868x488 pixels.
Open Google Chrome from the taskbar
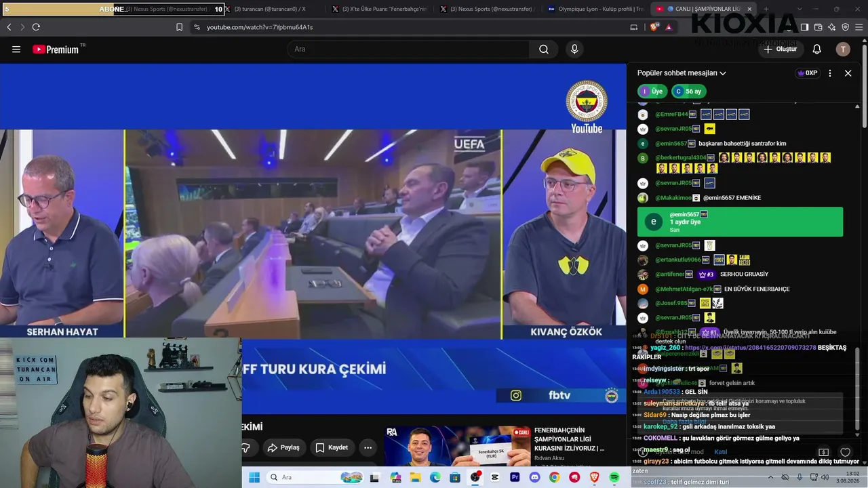click(555, 478)
